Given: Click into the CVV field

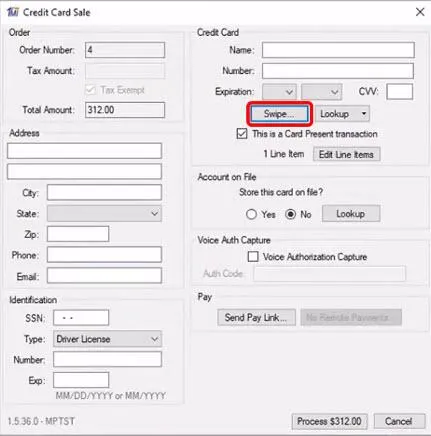Looking at the screenshot, I should [x=399, y=92].
